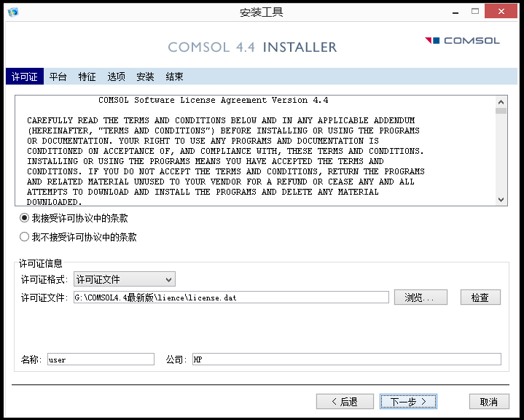Click the installer app icon in title bar
The image size is (524, 420).
(13, 12)
